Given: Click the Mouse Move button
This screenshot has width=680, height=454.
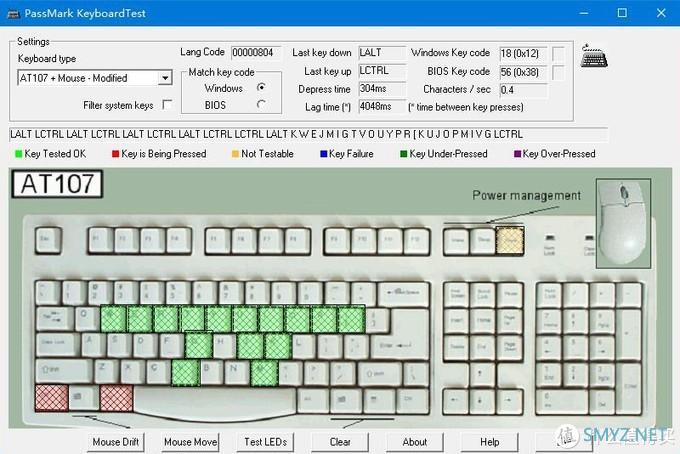Looking at the screenshot, I should [190, 442].
